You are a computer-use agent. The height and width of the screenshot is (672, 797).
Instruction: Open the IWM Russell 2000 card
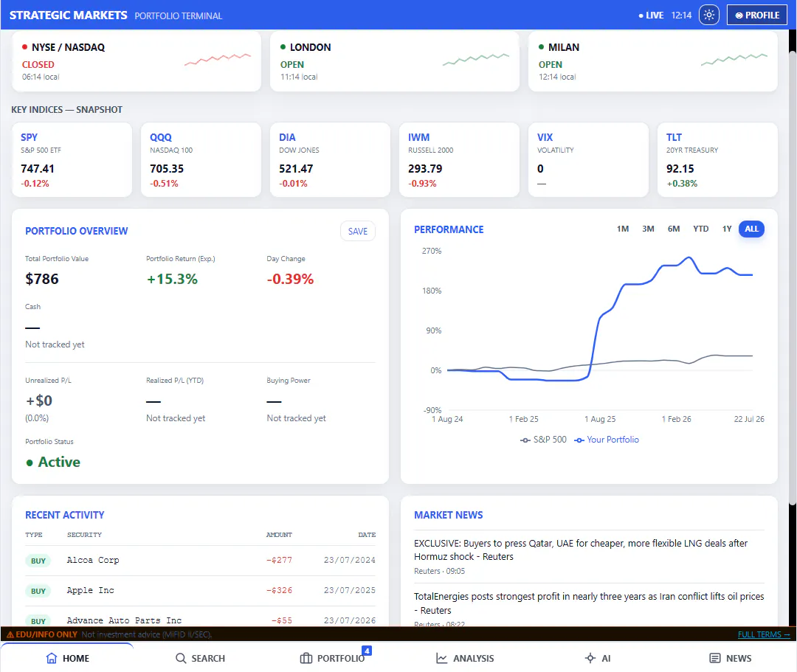click(x=459, y=159)
